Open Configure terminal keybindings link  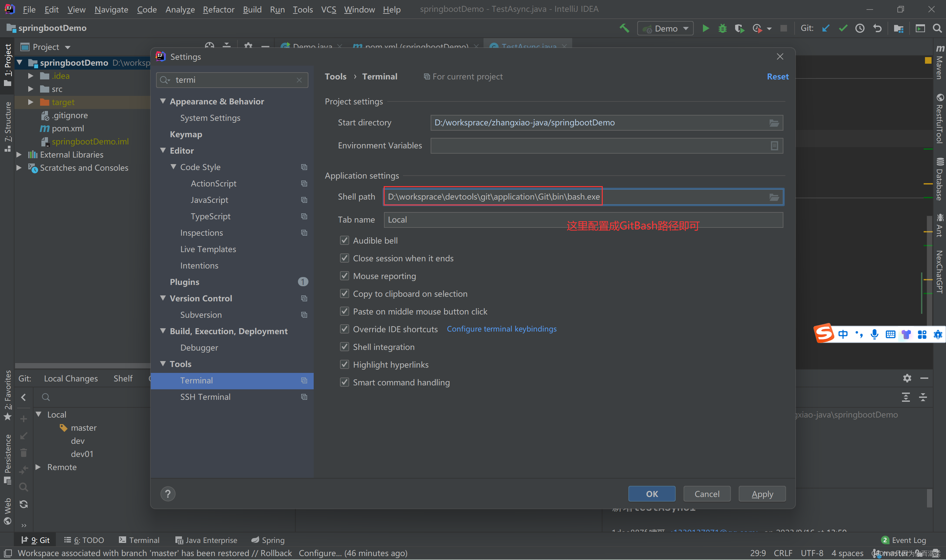[502, 329]
